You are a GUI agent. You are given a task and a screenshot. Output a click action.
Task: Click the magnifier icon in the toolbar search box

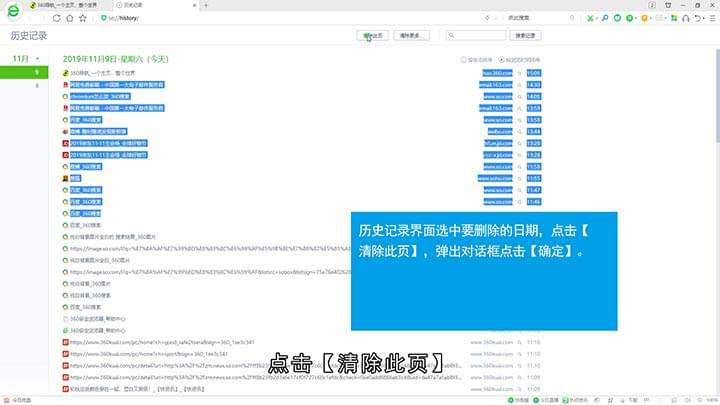click(x=572, y=18)
